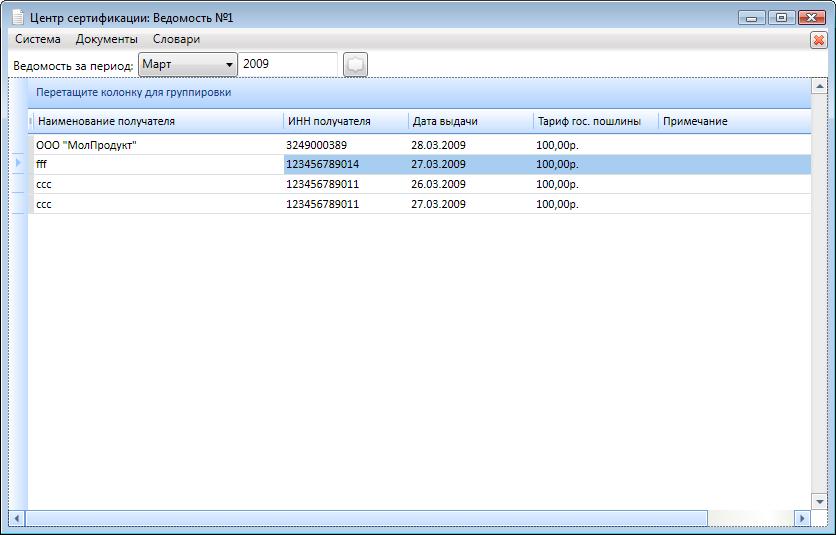The height and width of the screenshot is (535, 836).
Task: Click INN cell 123456789014
Action: [x=345, y=164]
